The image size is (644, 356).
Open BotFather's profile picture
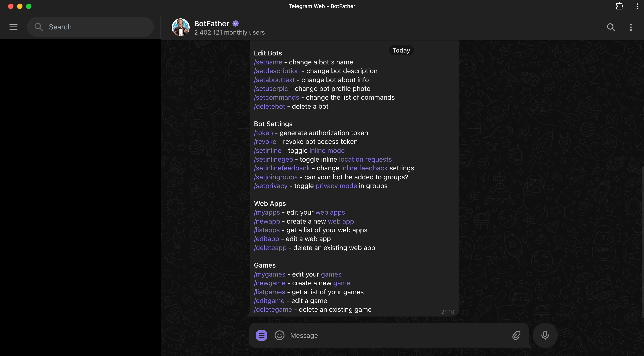(180, 27)
